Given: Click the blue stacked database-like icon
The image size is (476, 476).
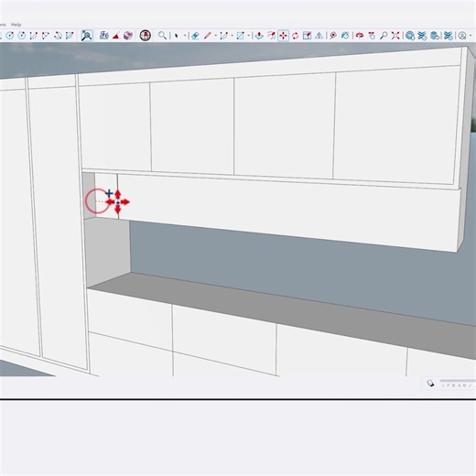Looking at the screenshot, I should 435,36.
